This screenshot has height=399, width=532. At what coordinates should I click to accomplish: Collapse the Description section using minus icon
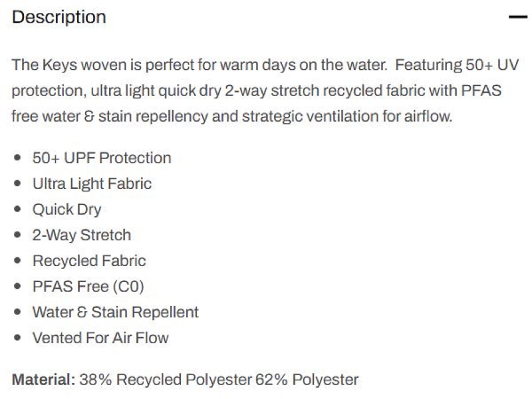[x=518, y=17]
